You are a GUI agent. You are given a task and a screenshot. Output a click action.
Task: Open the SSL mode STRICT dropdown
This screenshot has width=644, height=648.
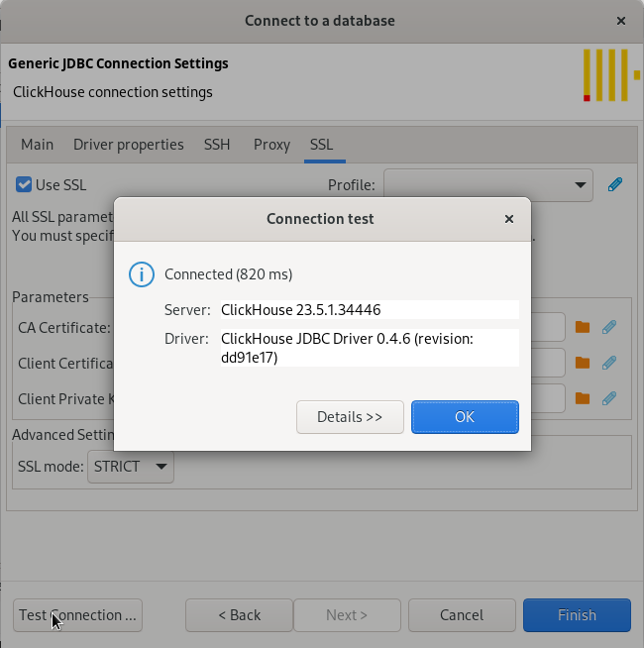131,467
